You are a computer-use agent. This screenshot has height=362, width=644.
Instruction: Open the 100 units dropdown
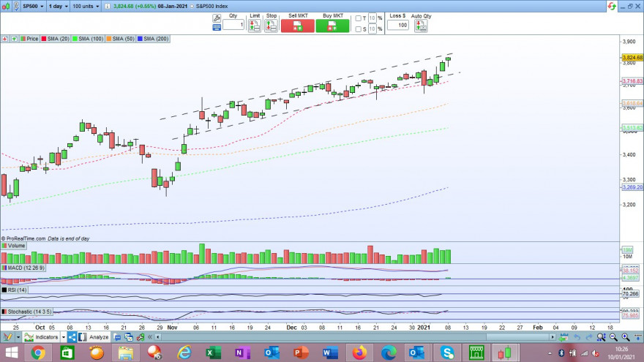coord(86,6)
